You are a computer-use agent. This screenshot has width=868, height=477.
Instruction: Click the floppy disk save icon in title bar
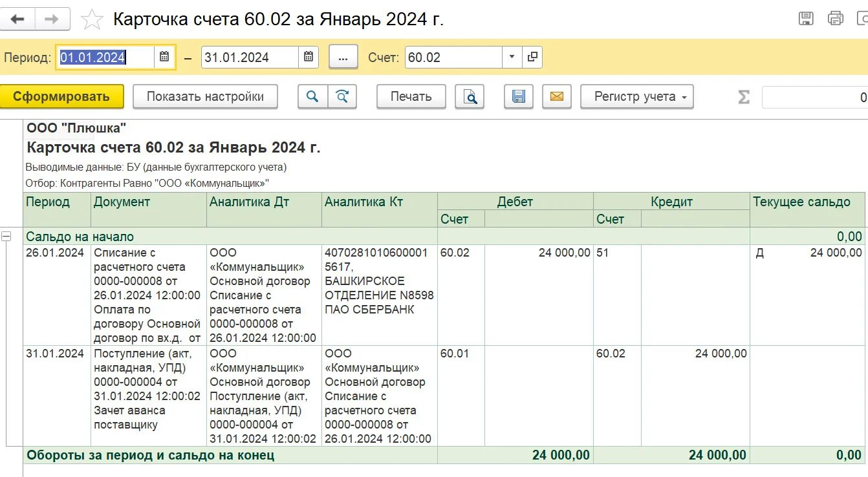806,19
